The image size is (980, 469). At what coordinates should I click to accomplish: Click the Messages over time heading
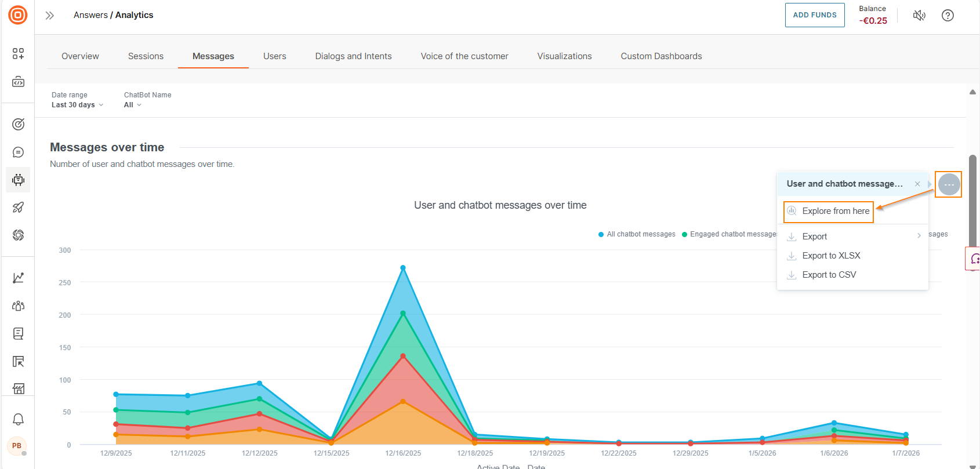107,147
